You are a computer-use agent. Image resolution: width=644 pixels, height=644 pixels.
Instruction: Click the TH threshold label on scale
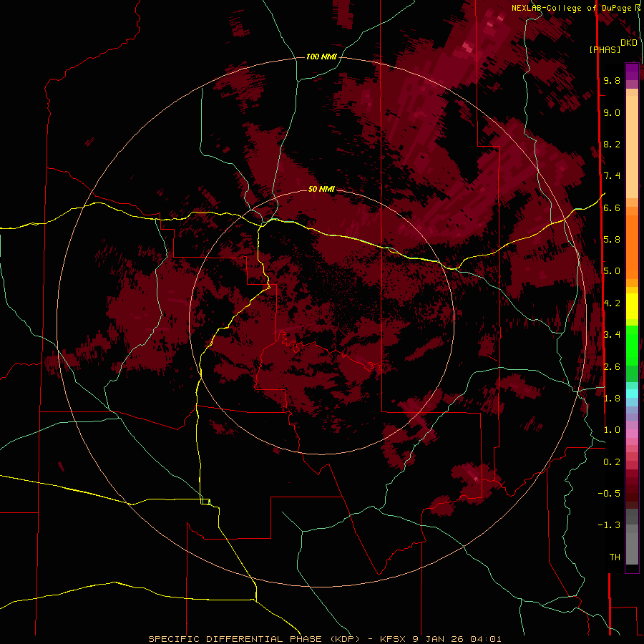pos(615,557)
